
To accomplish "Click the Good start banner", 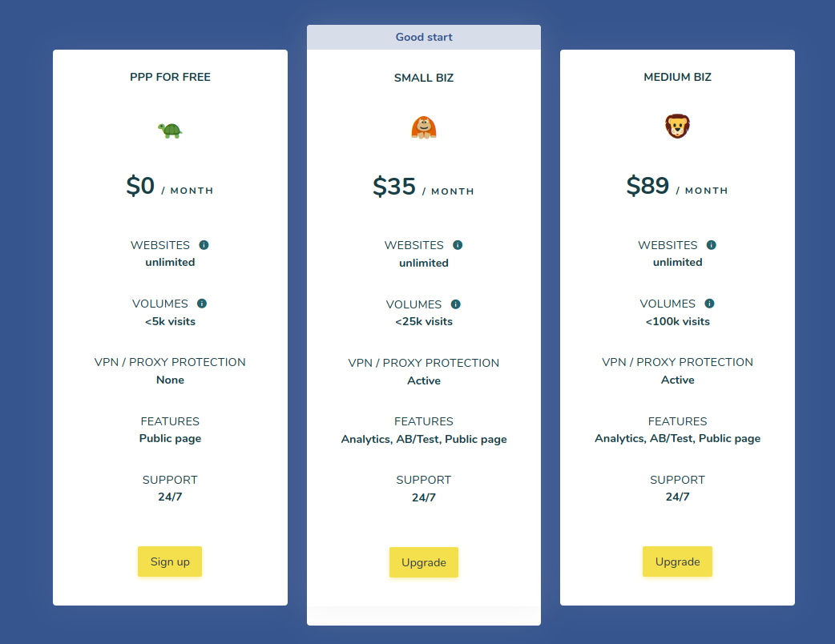I will coord(424,38).
